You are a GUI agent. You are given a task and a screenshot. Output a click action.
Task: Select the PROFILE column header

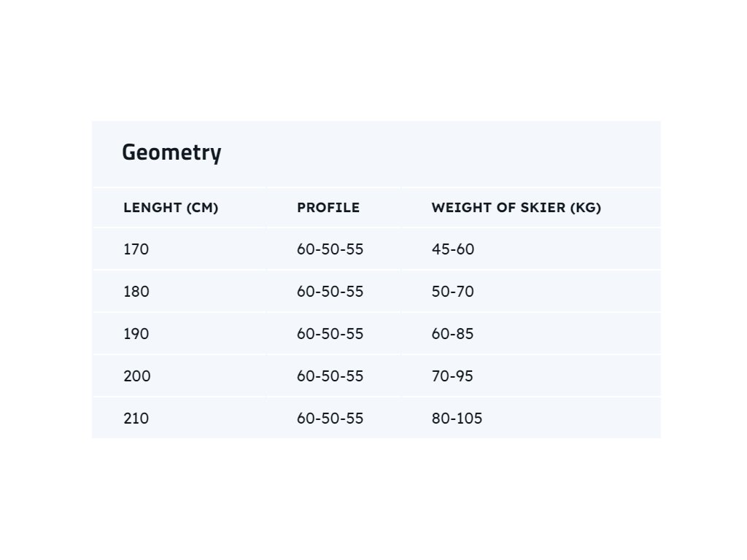pos(328,208)
